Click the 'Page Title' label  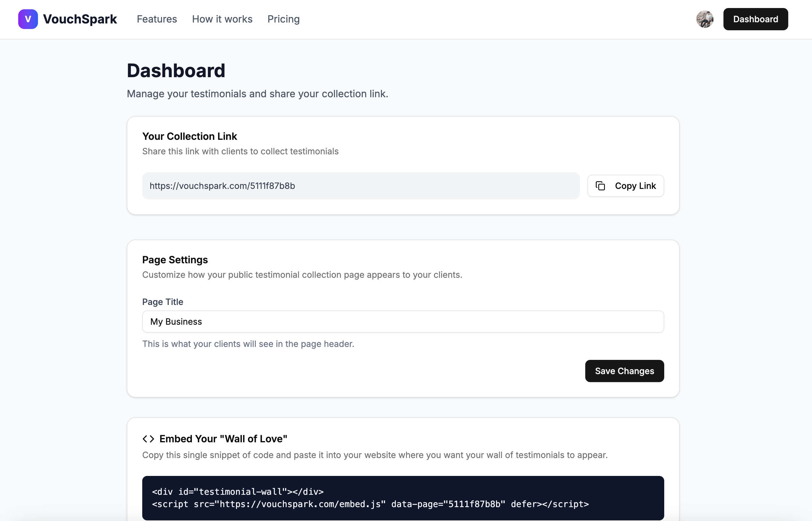click(x=163, y=302)
